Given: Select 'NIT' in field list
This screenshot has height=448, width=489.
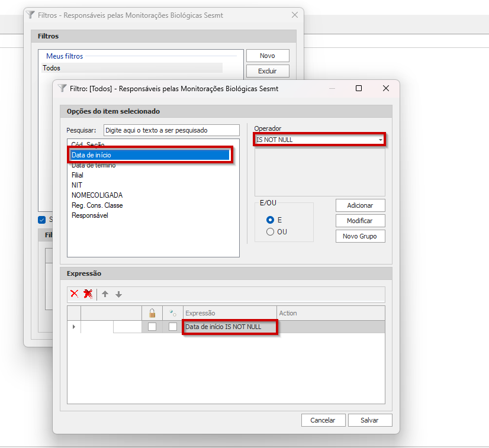Looking at the screenshot, I should pyautogui.click(x=77, y=185).
